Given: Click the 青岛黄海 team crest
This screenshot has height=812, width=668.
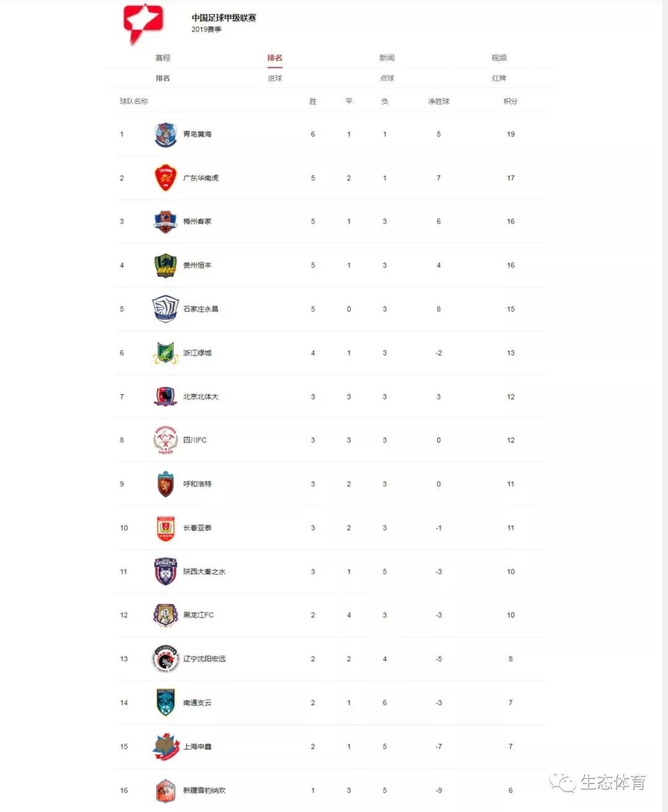Looking at the screenshot, I should click(166, 134).
